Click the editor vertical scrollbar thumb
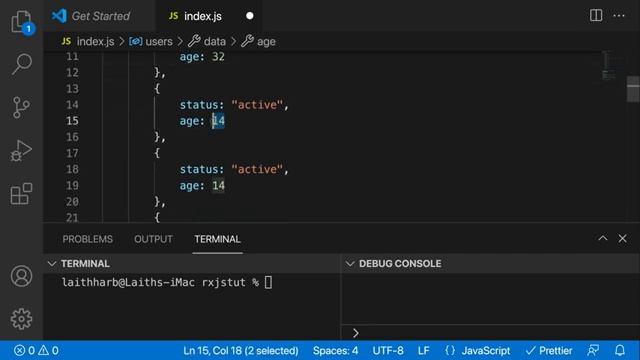 click(x=633, y=89)
